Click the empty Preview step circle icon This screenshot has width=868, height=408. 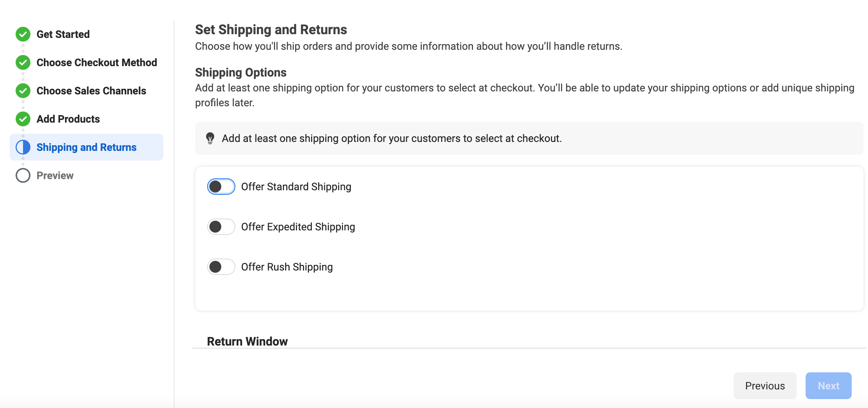[23, 175]
